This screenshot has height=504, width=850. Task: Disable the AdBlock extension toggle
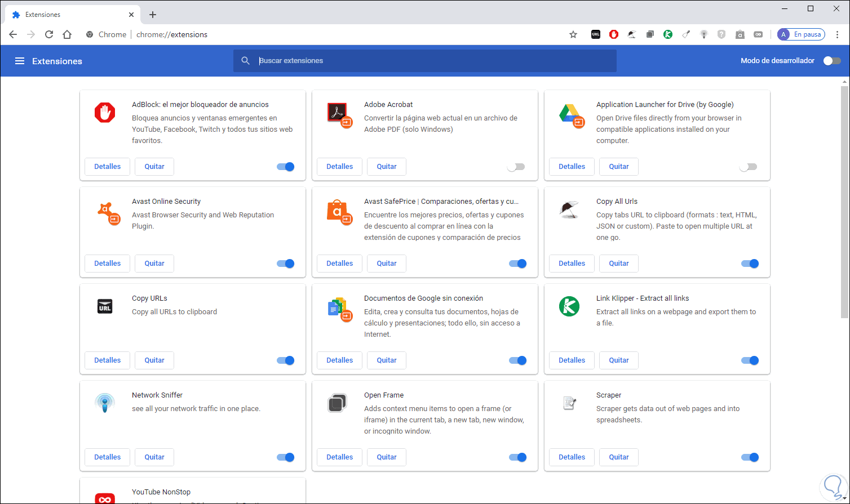[x=286, y=167]
